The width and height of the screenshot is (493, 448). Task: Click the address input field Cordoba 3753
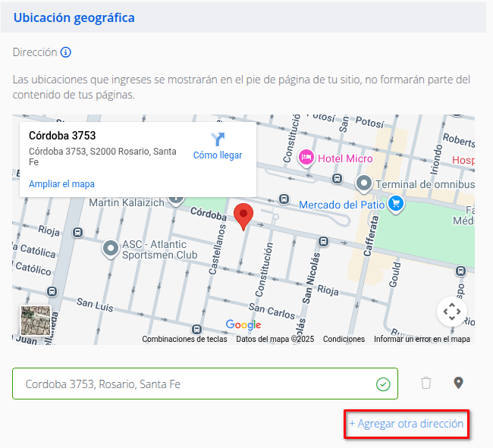pyautogui.click(x=205, y=384)
